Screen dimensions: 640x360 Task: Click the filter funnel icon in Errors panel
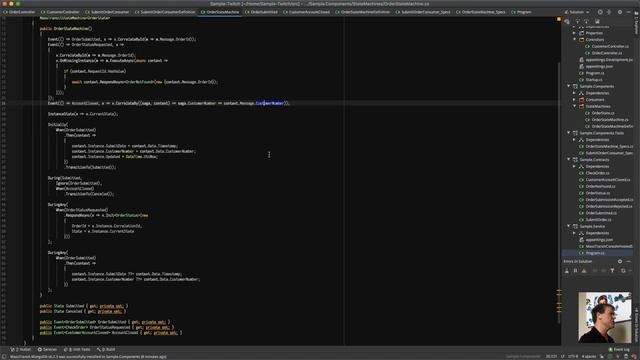(x=612, y=271)
